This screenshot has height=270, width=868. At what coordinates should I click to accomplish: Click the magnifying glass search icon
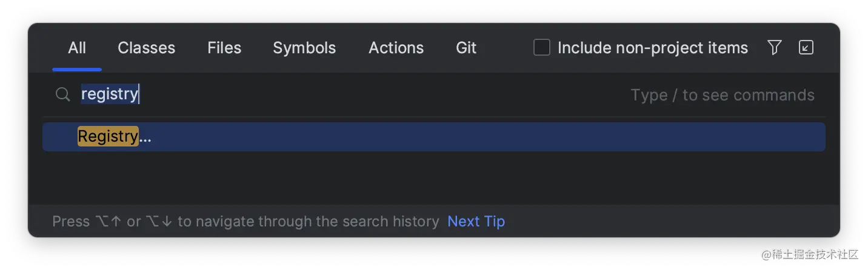tap(63, 94)
